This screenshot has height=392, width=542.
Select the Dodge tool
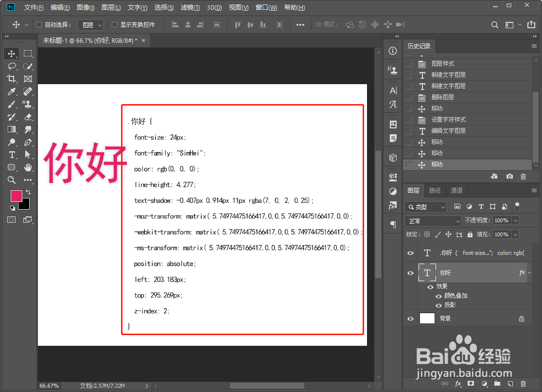(x=11, y=142)
